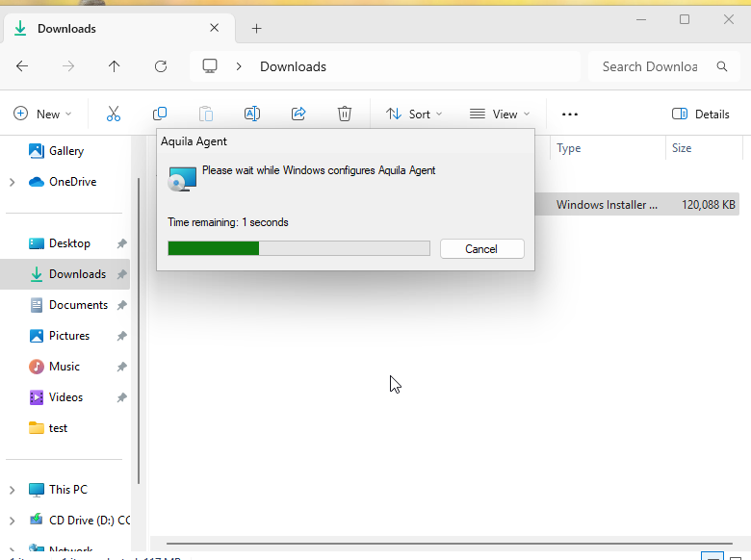Maximize the File Explorer window
751x560 pixels.
(685, 19)
